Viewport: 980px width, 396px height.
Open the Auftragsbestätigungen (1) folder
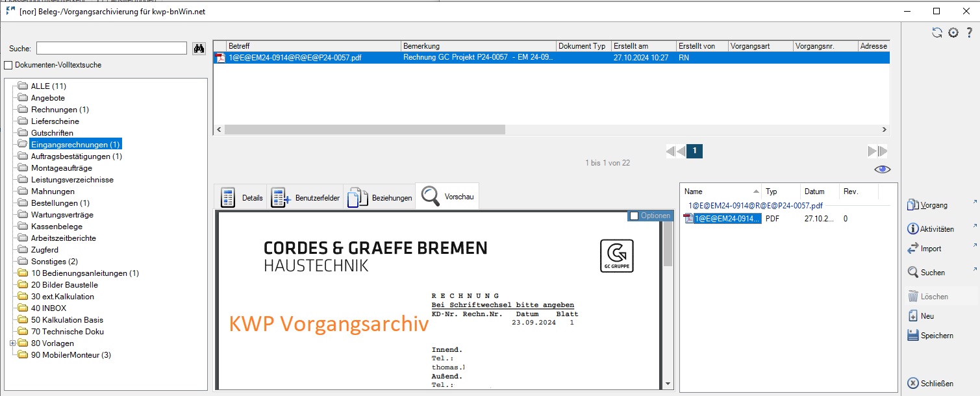(x=77, y=156)
